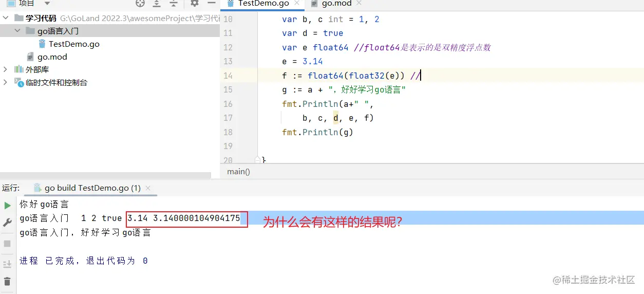Image resolution: width=644 pixels, height=294 pixels.
Task: Collapse the go语言入门 folder
Action: point(17,31)
